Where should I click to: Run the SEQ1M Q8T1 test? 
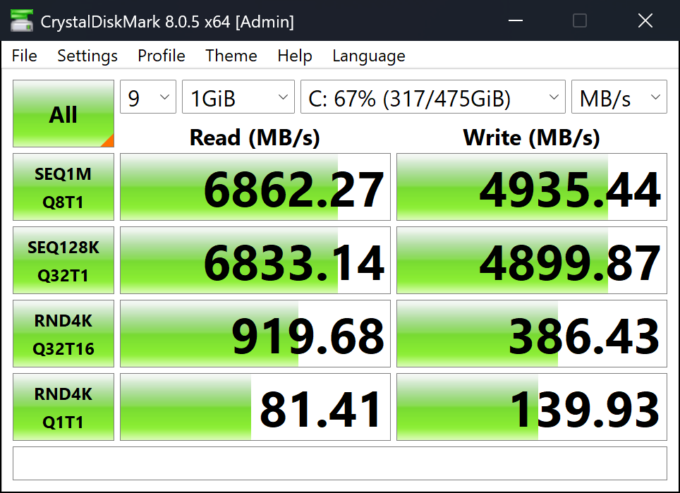63,187
